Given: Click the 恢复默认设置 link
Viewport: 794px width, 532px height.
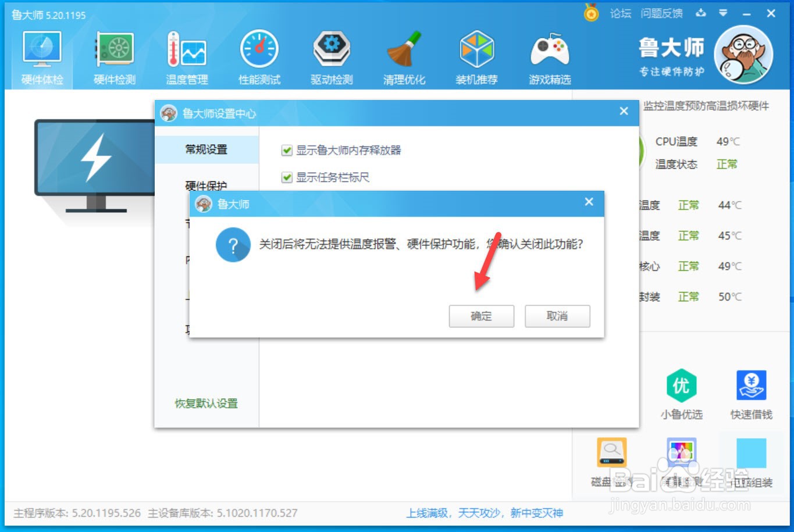Looking at the screenshot, I should (206, 404).
